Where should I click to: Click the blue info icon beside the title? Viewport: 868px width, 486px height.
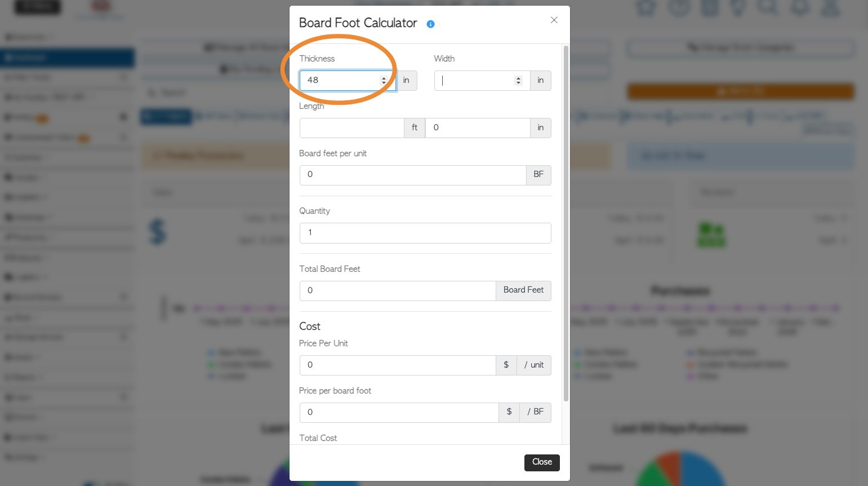(430, 24)
